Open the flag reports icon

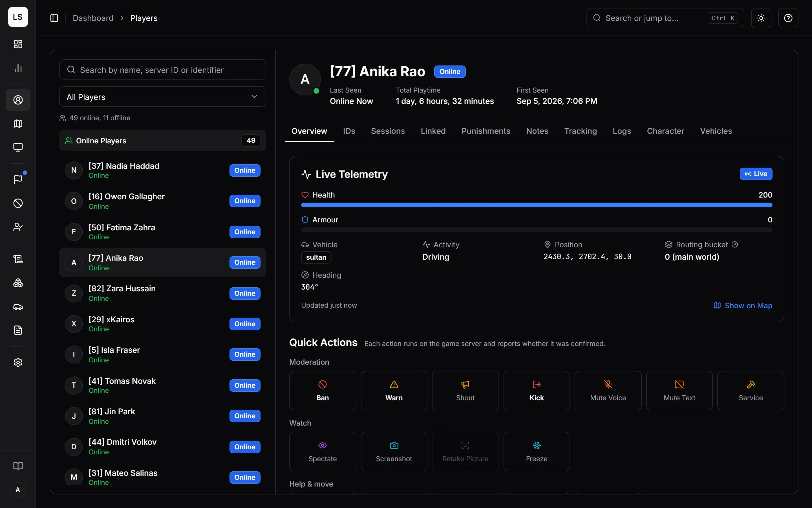[18, 179]
